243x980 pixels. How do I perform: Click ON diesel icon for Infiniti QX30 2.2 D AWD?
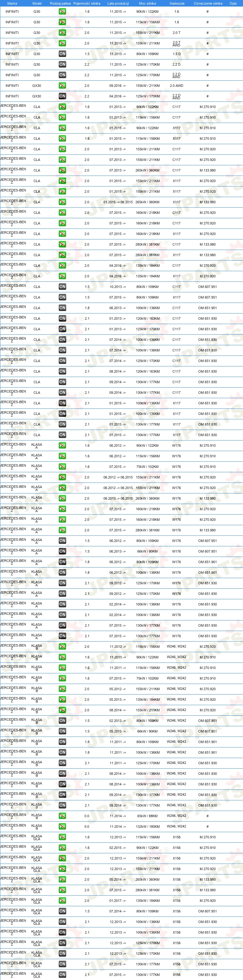[62, 96]
